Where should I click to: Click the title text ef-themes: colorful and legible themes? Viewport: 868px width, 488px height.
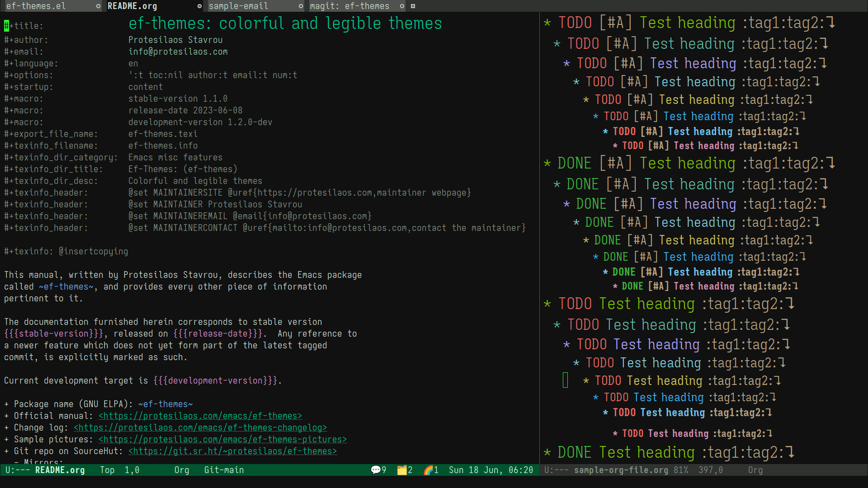(285, 23)
